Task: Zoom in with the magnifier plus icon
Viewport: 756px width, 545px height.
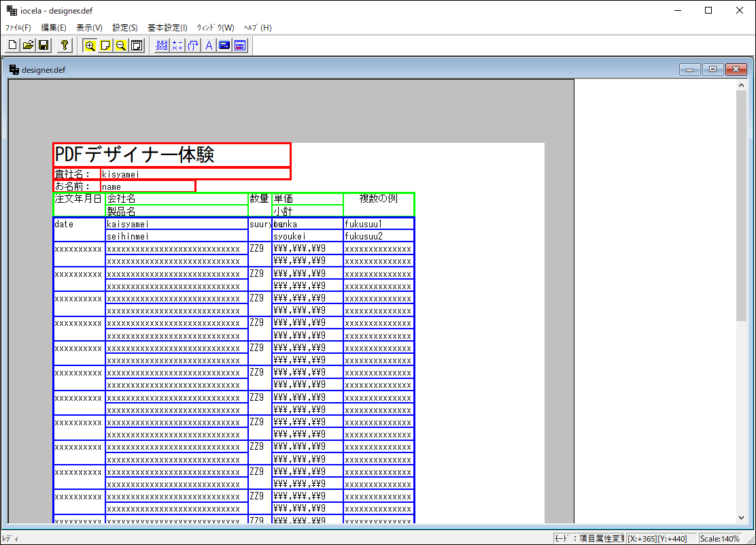Action: coord(90,46)
